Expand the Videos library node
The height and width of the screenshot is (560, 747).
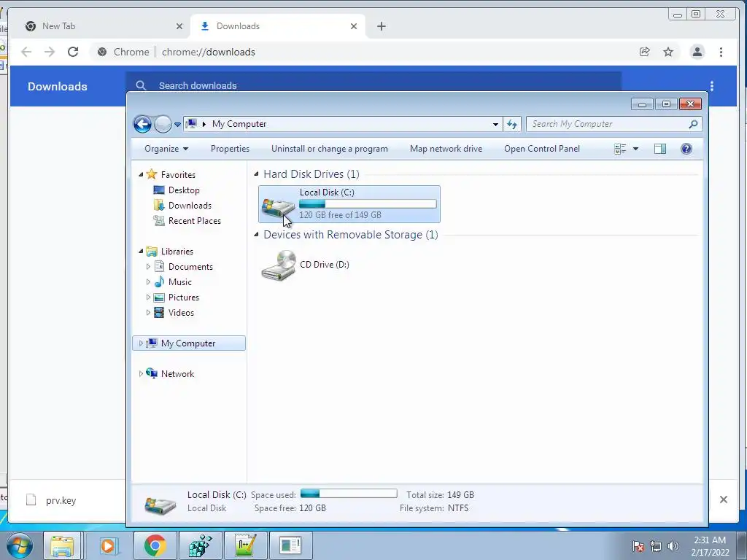(148, 312)
